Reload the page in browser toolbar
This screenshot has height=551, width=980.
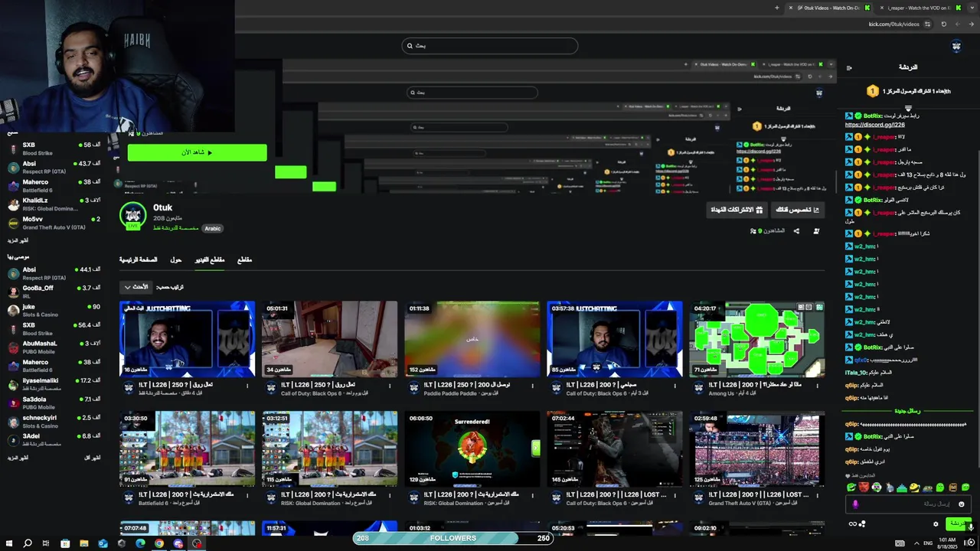coord(943,24)
